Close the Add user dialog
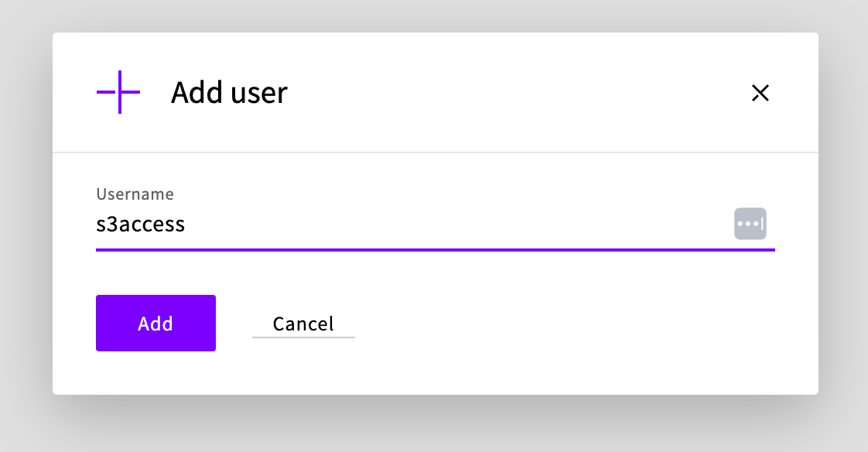This screenshot has height=452, width=868. coord(760,93)
